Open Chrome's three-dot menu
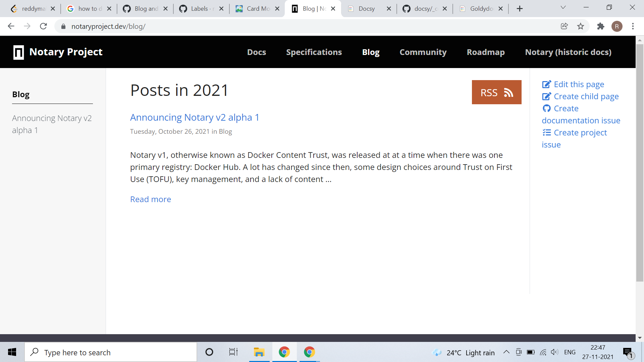Screen dimensions: 644x362 point(633,26)
